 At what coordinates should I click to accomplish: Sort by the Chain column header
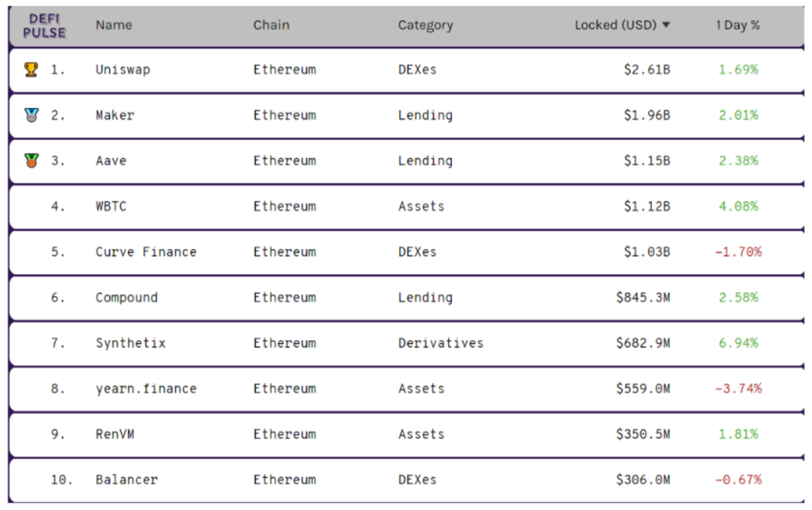271,25
